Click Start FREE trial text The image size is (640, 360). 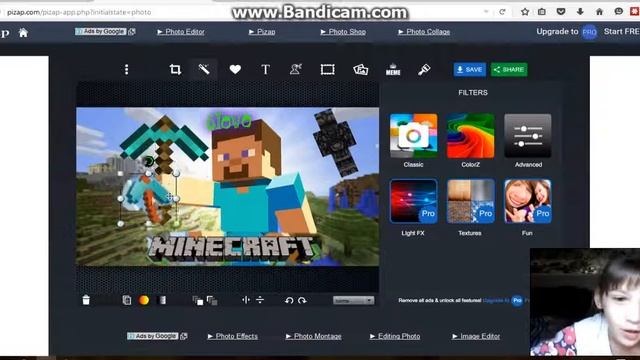tap(622, 31)
